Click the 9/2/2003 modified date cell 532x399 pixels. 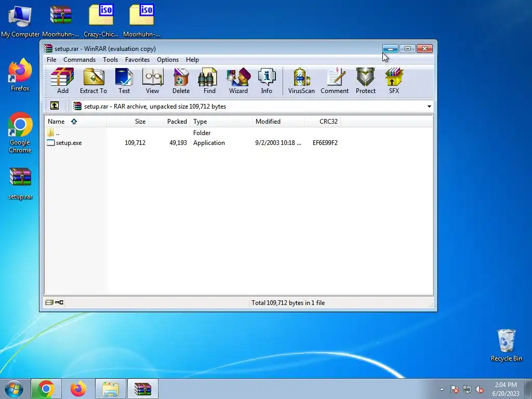pyautogui.click(x=278, y=143)
